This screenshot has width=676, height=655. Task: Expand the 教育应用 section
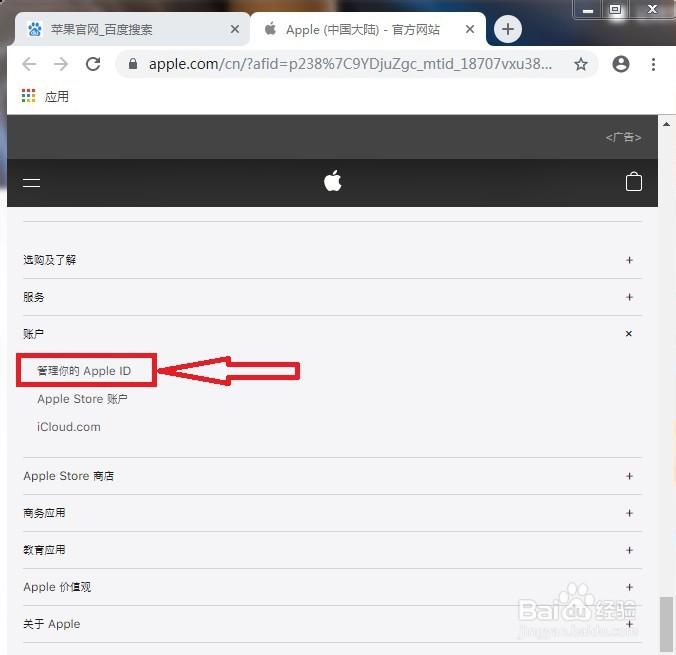coord(332,550)
